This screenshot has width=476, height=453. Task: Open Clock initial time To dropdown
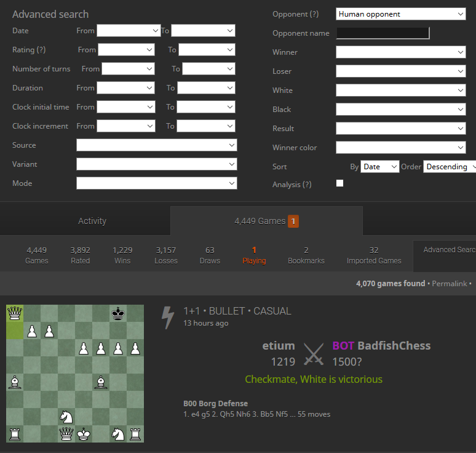click(206, 107)
